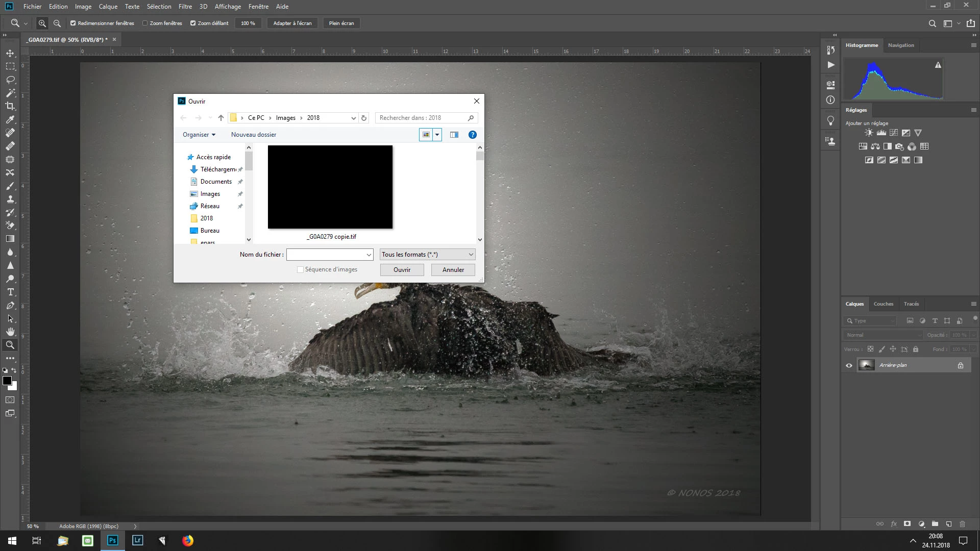This screenshot has height=551, width=980.
Task: Select the Hand tool
Action: (10, 332)
